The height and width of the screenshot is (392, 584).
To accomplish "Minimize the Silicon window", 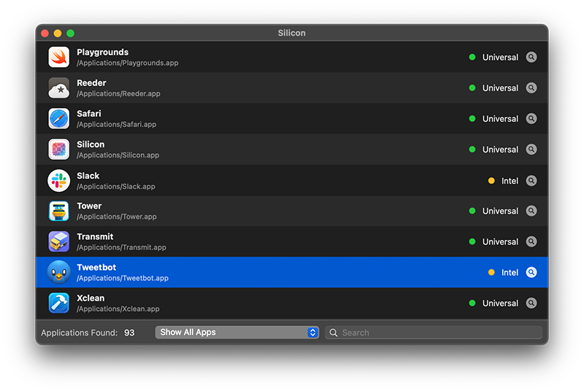I will click(58, 33).
